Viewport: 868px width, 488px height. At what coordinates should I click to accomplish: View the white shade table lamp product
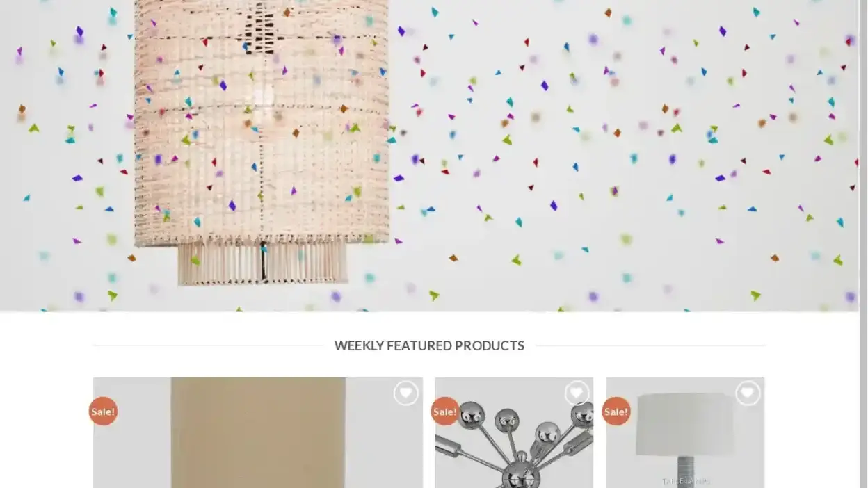(685, 432)
